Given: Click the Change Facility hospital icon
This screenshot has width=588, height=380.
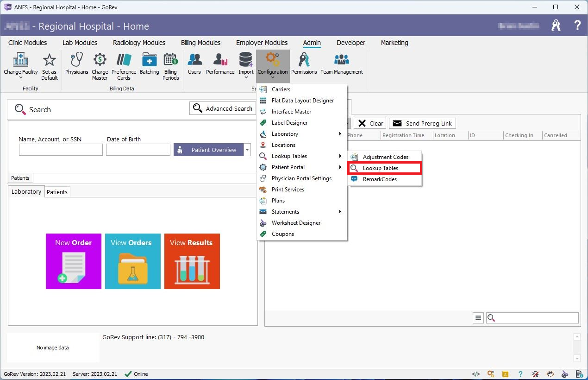Looking at the screenshot, I should tap(21, 60).
